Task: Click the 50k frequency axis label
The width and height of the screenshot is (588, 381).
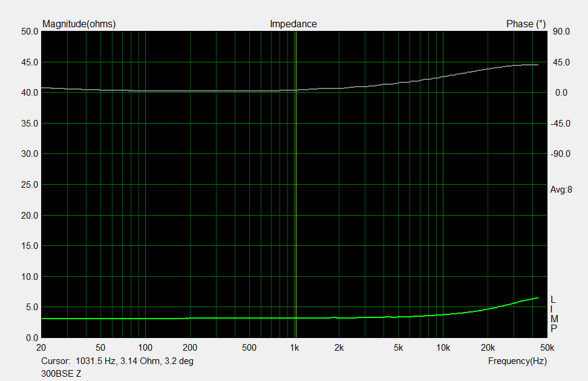Action: point(547,348)
